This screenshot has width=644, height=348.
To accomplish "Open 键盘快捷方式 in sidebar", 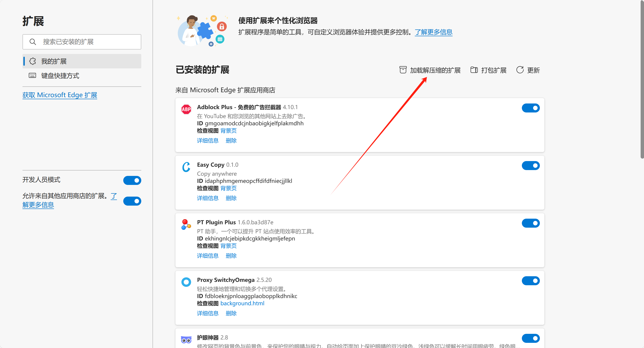I will click(x=82, y=76).
